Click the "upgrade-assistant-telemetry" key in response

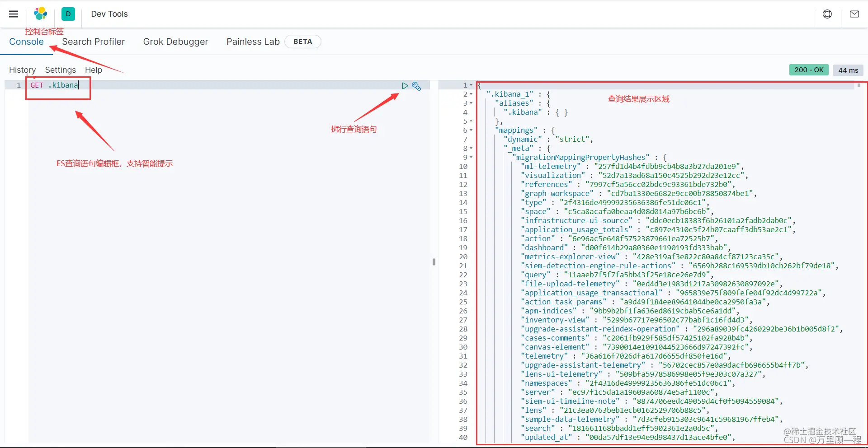(583, 365)
